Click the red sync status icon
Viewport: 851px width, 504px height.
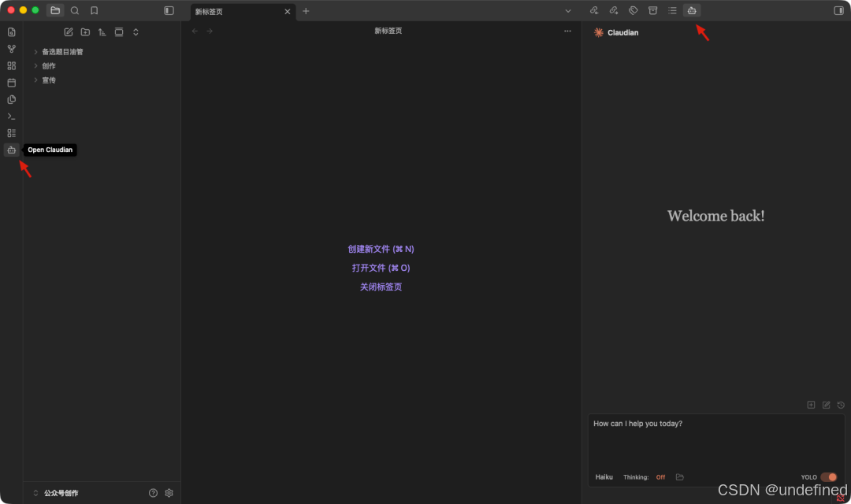click(840, 498)
